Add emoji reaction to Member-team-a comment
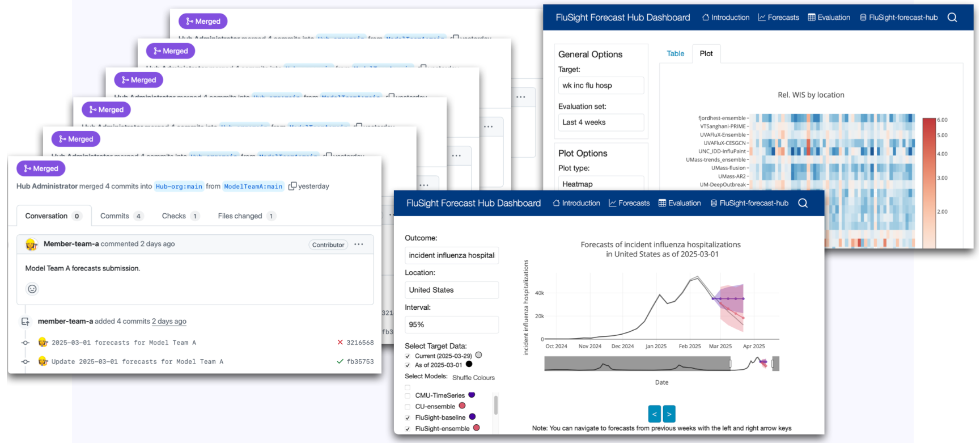980x443 pixels. [x=32, y=289]
